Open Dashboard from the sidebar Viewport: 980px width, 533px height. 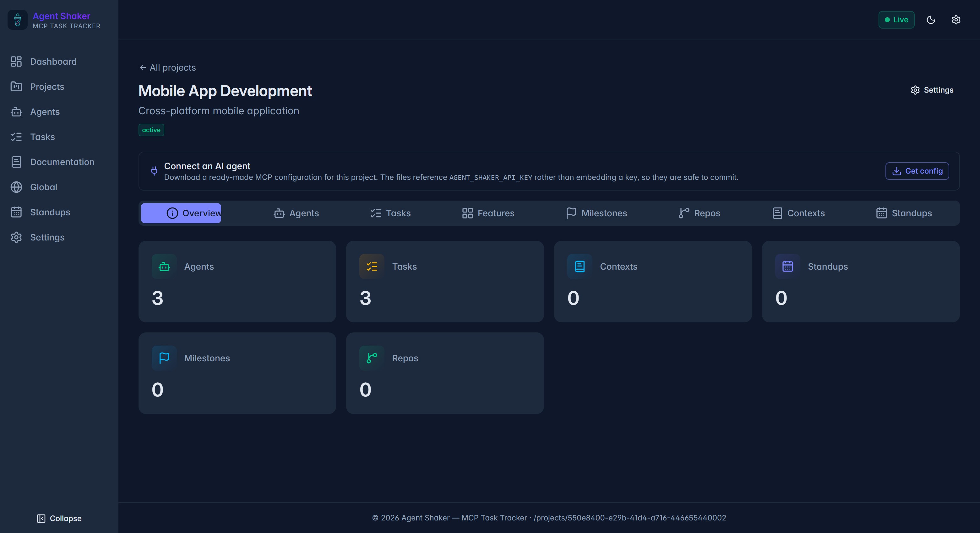pos(59,62)
